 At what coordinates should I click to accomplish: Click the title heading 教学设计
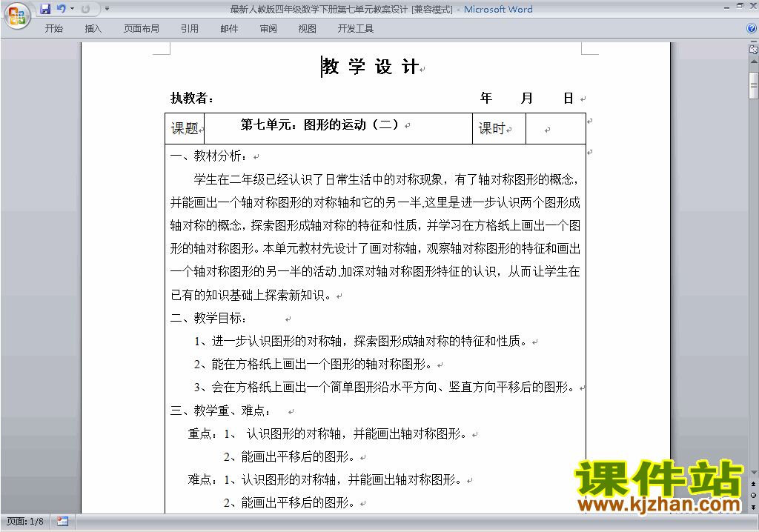click(x=370, y=67)
